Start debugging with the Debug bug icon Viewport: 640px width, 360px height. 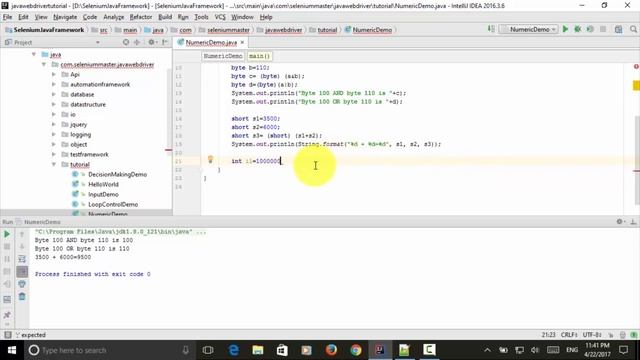coord(578,29)
